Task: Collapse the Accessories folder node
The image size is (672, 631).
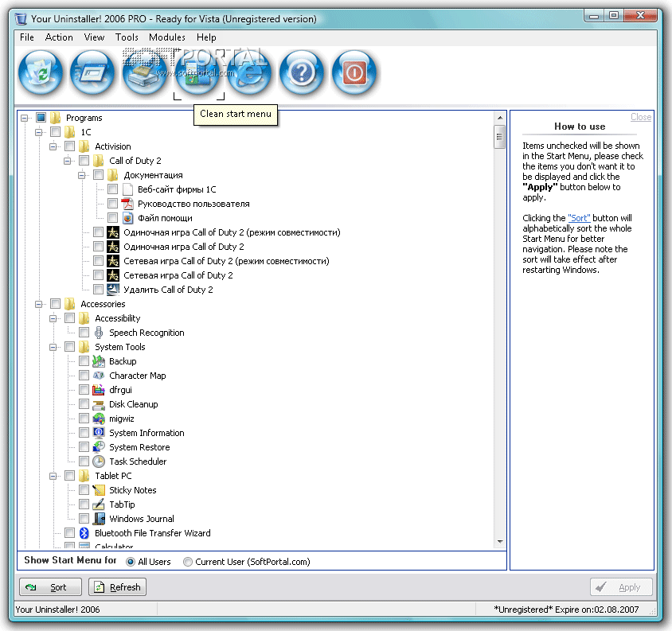Action: [x=38, y=304]
